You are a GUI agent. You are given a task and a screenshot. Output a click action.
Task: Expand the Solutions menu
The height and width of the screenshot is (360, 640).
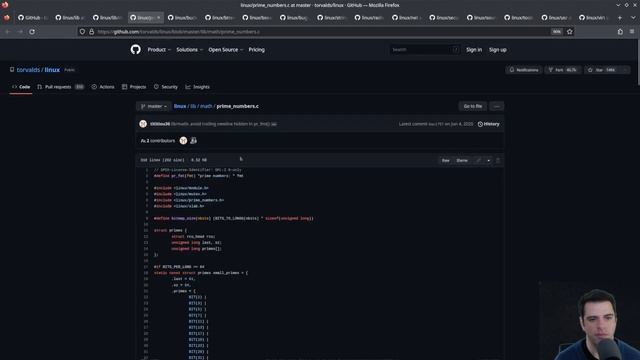tap(189, 49)
